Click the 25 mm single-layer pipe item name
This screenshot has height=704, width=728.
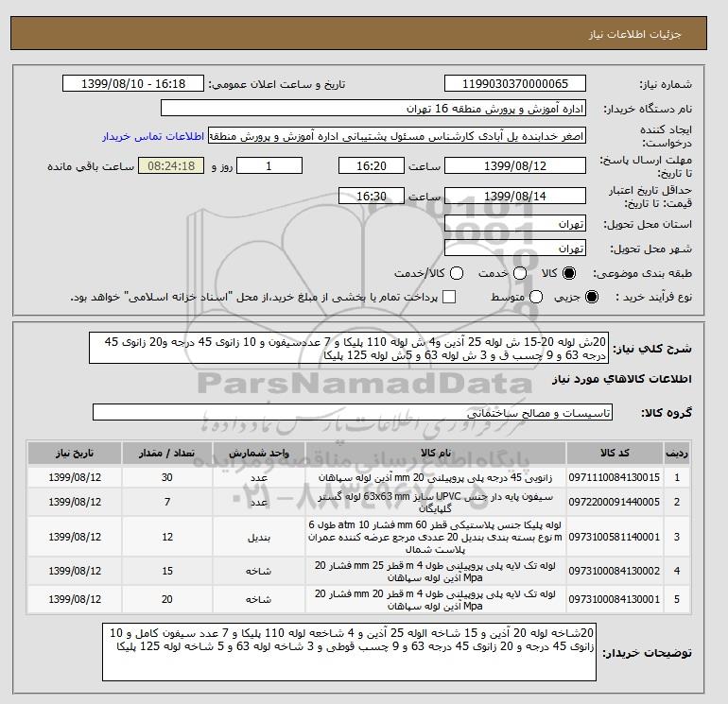(436, 571)
